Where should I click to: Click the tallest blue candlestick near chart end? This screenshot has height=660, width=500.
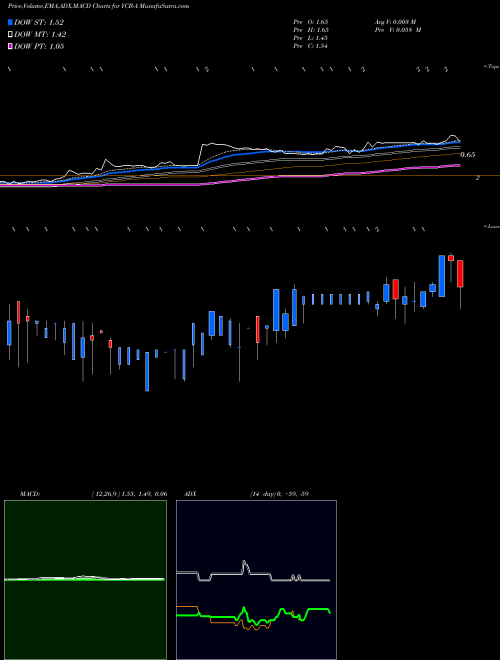click(x=441, y=276)
